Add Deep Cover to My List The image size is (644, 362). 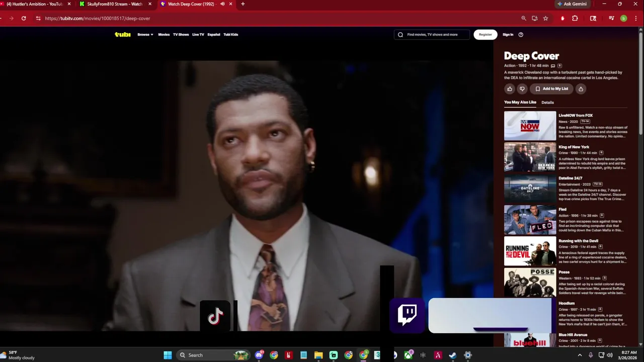tap(552, 89)
